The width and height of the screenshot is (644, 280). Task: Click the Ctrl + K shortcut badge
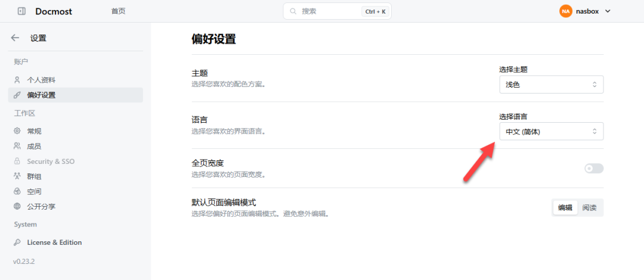point(376,11)
